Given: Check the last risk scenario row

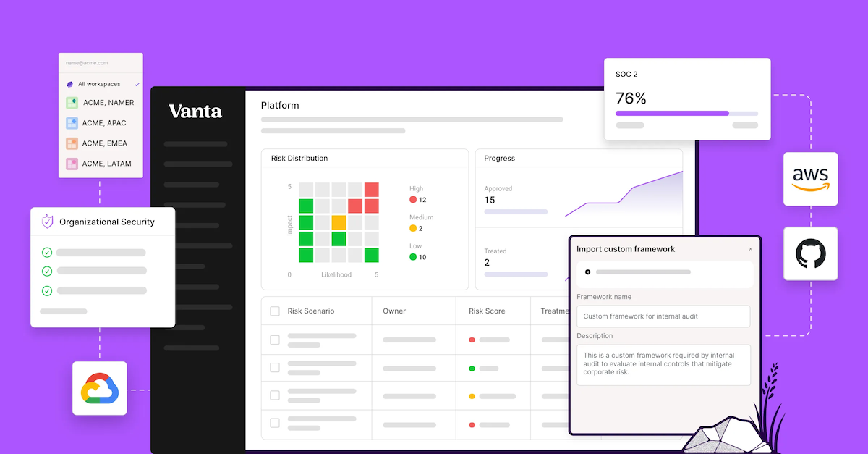Looking at the screenshot, I should pyautogui.click(x=275, y=424).
